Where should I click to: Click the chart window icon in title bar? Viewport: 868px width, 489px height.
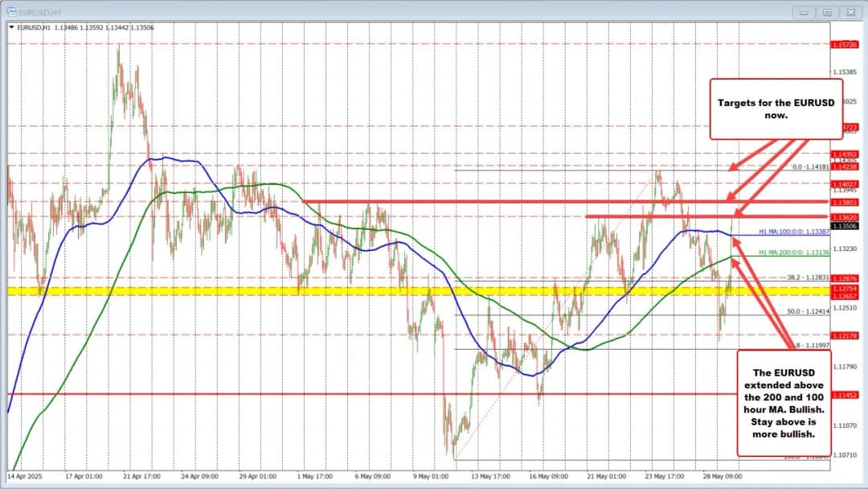(x=10, y=11)
